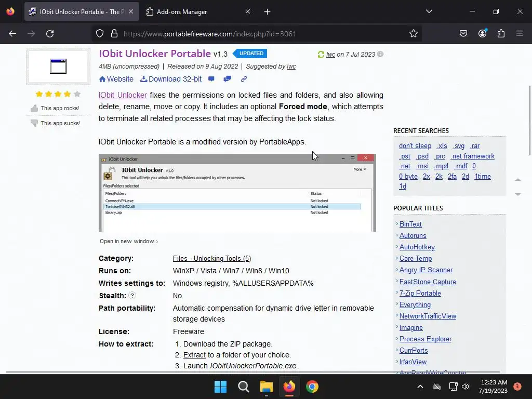Click the volume speaker tray icon
The image size is (532, 399).
tap(465, 387)
